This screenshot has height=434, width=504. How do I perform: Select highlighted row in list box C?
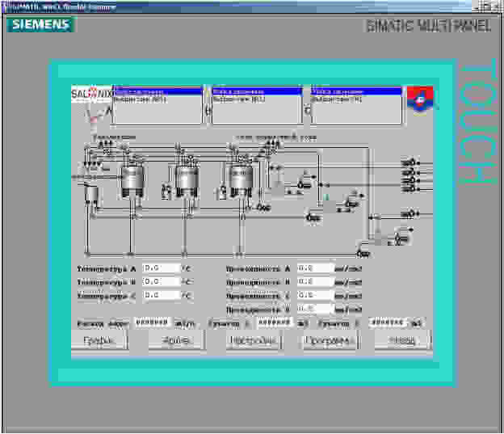356,92
